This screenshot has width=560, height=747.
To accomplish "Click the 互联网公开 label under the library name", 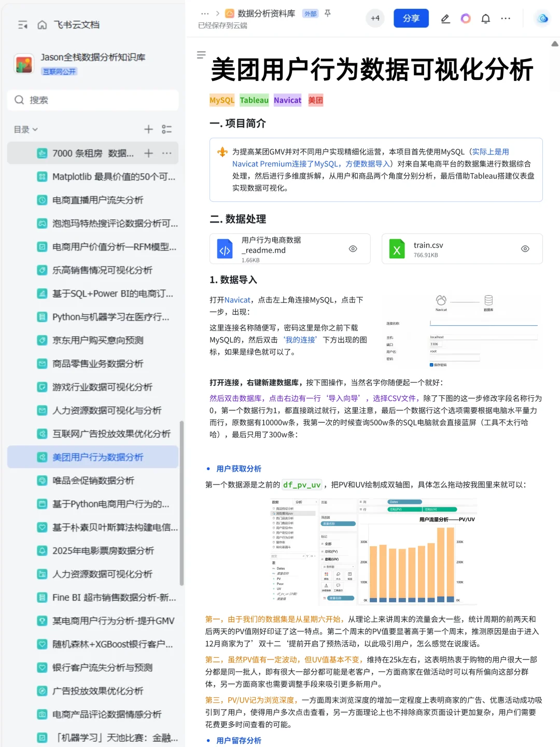I will (x=59, y=72).
